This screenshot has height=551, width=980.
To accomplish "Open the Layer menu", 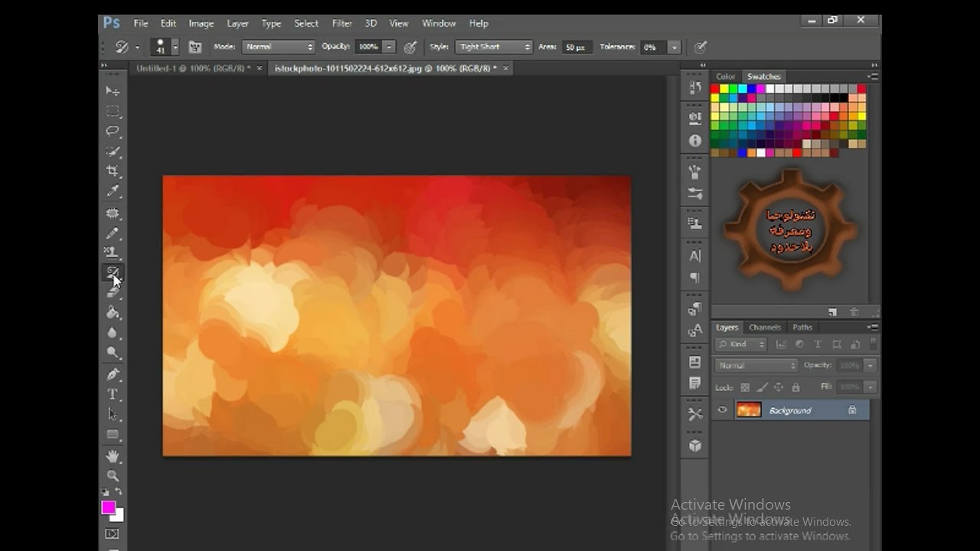I will coord(237,23).
